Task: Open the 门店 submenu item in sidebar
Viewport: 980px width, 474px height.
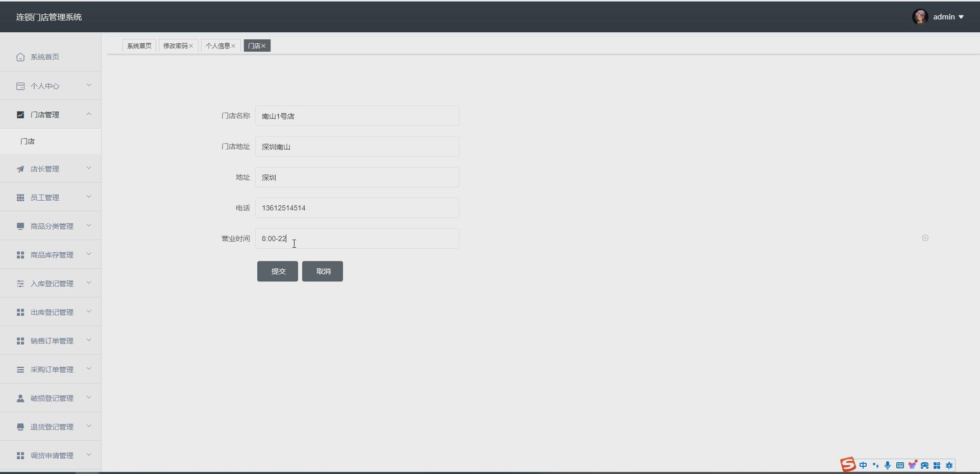Action: click(51, 141)
